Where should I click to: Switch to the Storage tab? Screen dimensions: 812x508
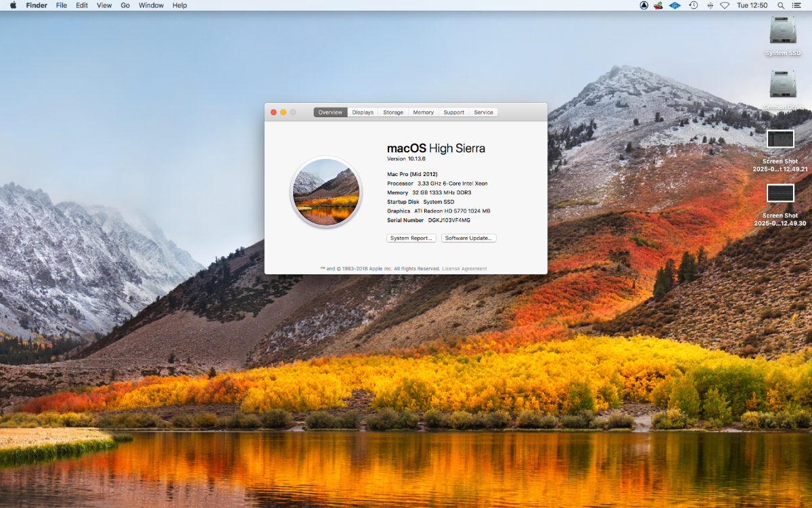393,112
